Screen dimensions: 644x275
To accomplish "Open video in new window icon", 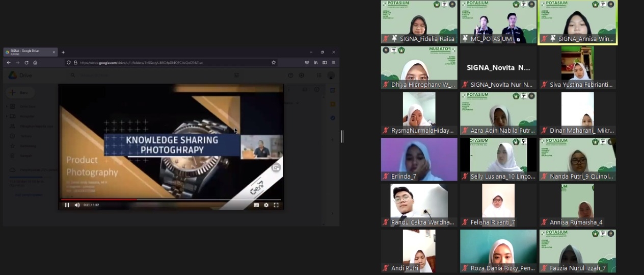I will point(276,167).
